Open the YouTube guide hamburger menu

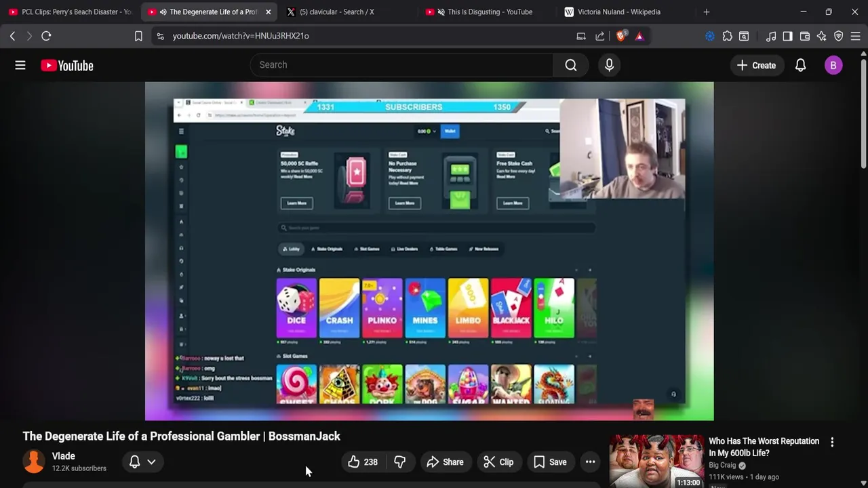20,65
